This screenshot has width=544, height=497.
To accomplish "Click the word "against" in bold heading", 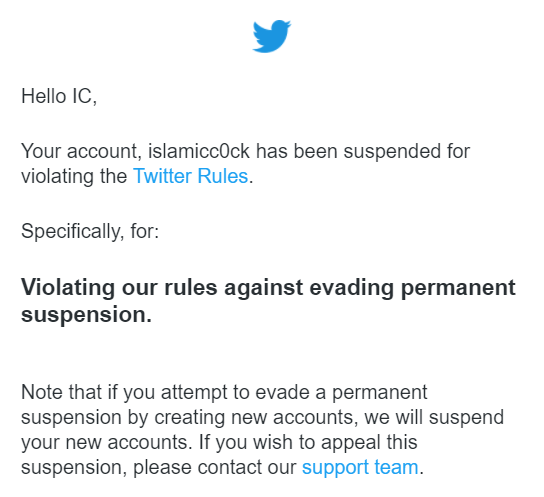I will point(263,288).
